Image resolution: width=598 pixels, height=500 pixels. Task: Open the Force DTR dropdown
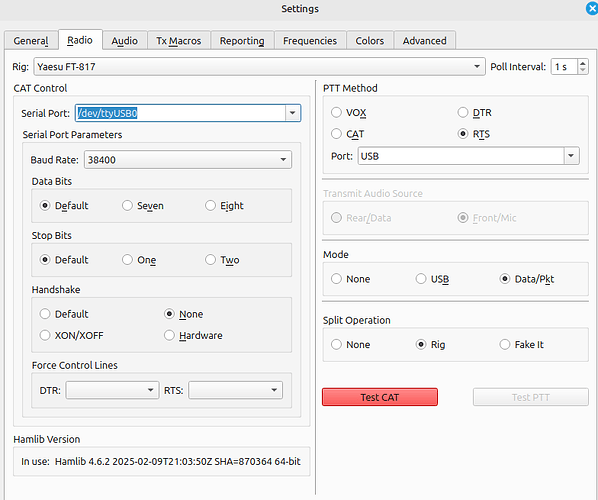(112, 390)
